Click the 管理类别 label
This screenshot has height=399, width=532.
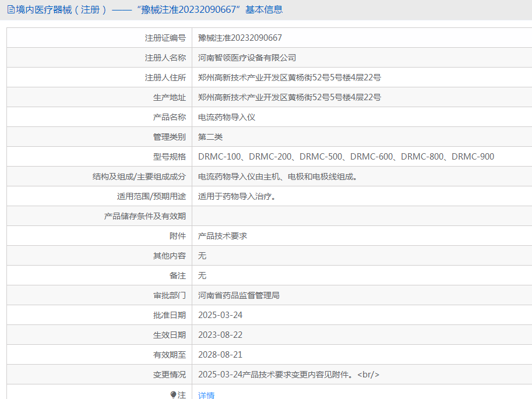pos(170,137)
